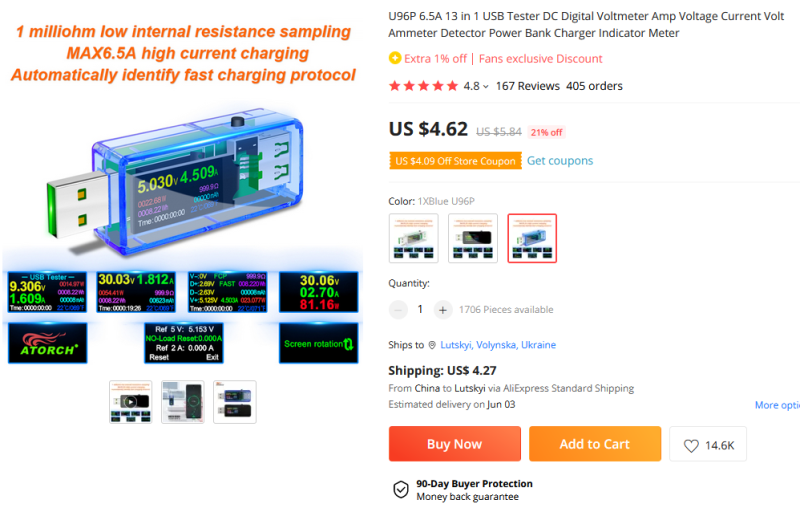The height and width of the screenshot is (508, 800).
Task: Select the first transparent color variant
Action: click(413, 238)
